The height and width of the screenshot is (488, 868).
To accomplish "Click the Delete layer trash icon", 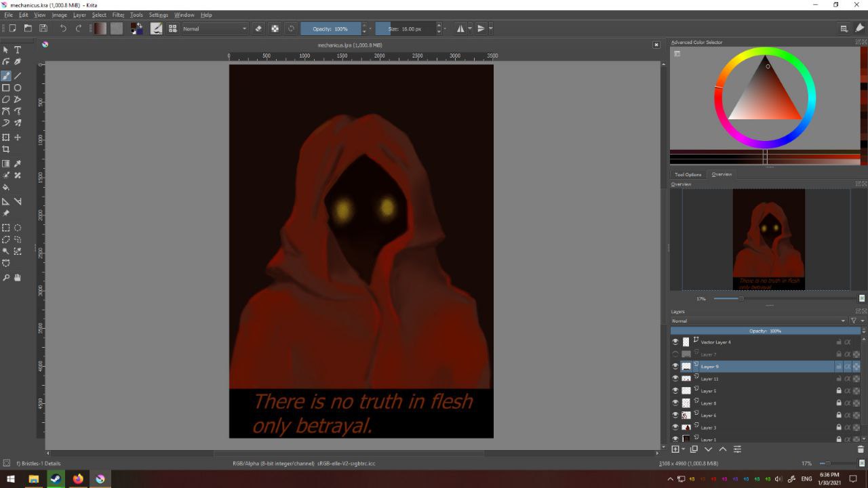I will (x=861, y=449).
